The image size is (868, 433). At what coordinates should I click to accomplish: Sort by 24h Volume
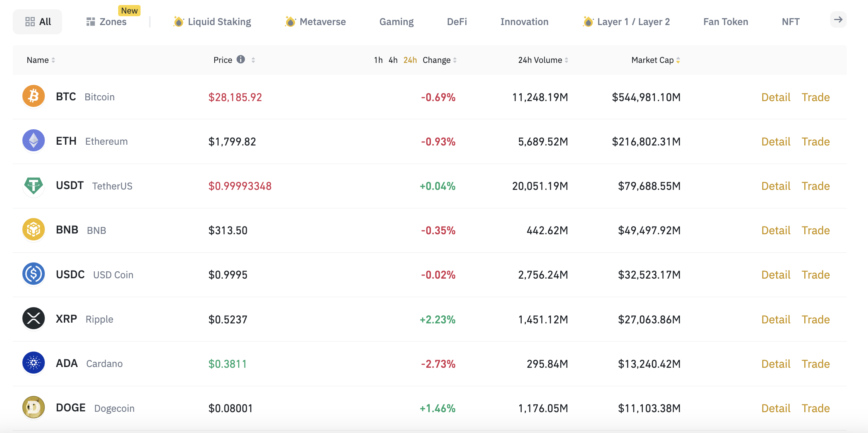[543, 60]
